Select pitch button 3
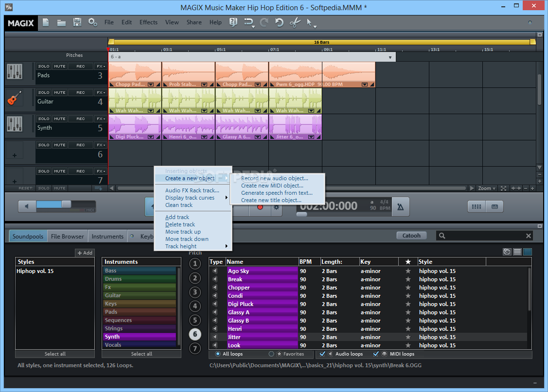 pos(195,292)
